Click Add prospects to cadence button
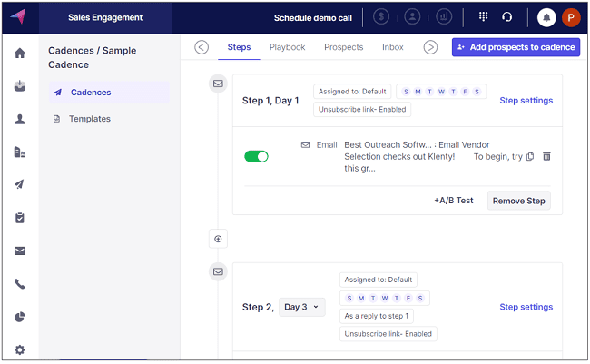Image resolution: width=590 pixels, height=364 pixels. [x=516, y=47]
